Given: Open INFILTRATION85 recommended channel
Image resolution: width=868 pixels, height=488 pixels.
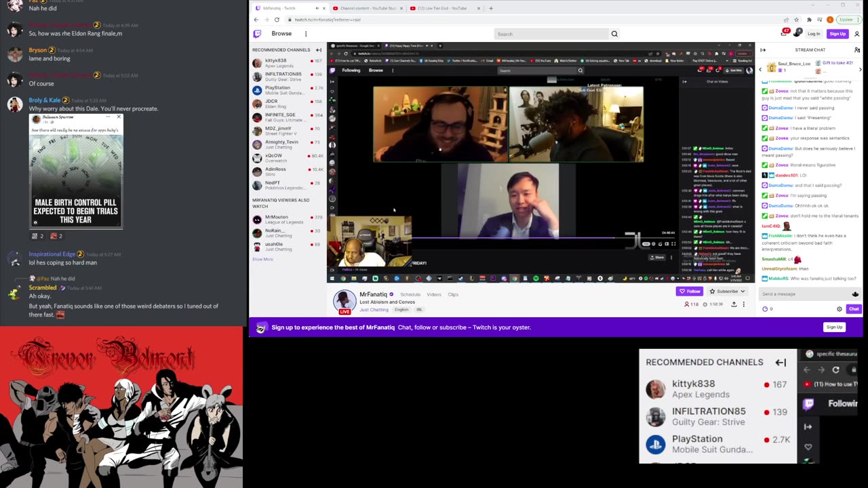Looking at the screenshot, I should [x=287, y=76].
